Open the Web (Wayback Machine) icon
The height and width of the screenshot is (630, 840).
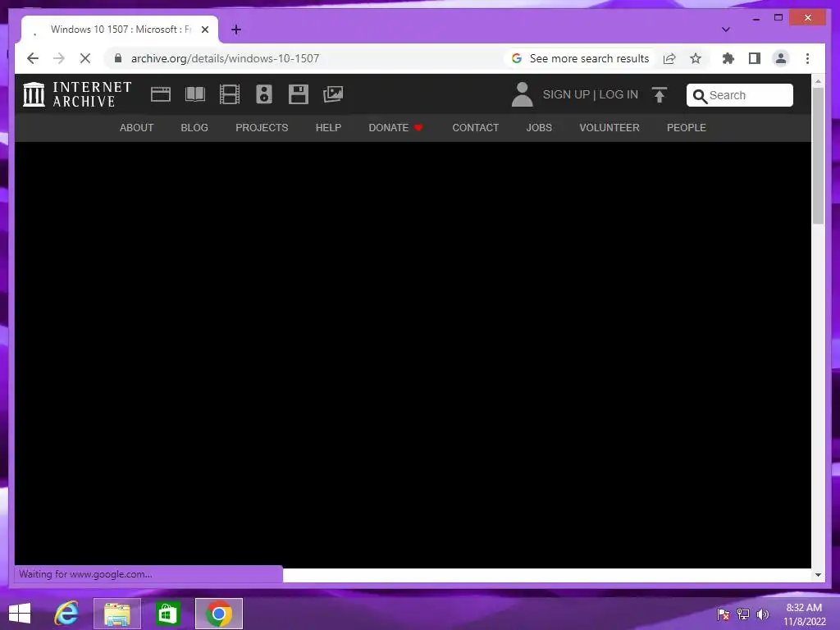tap(161, 94)
